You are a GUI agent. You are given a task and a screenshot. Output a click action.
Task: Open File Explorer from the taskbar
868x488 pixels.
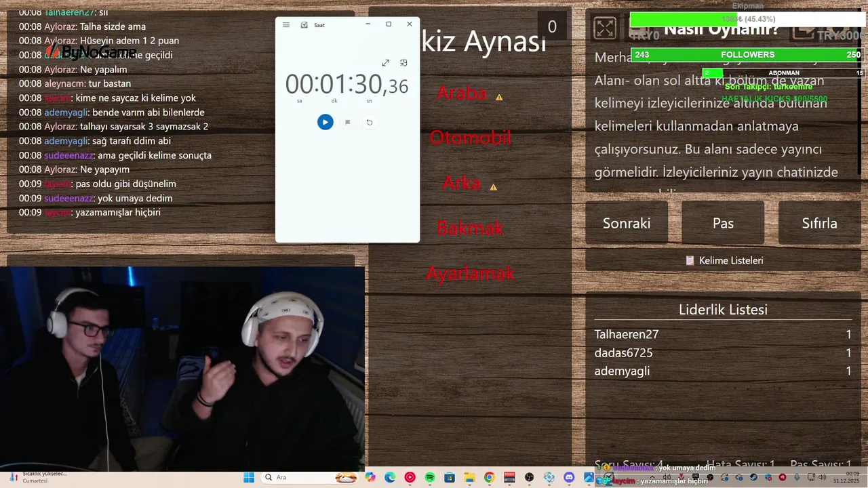[x=469, y=477]
